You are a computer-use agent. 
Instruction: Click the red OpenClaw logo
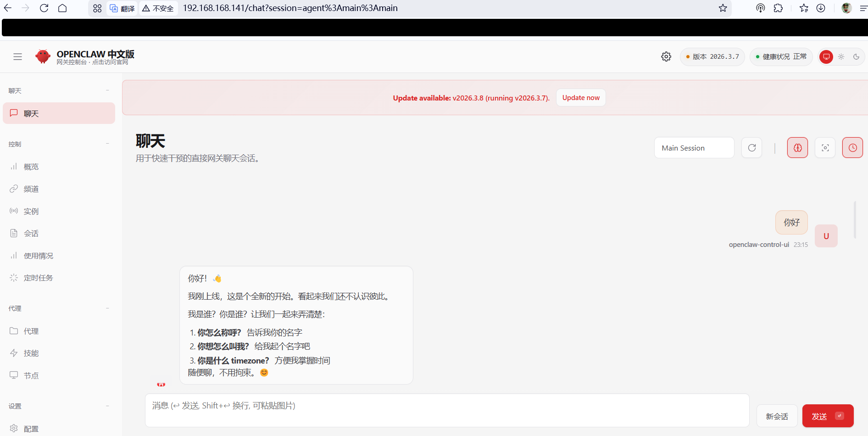coord(43,56)
